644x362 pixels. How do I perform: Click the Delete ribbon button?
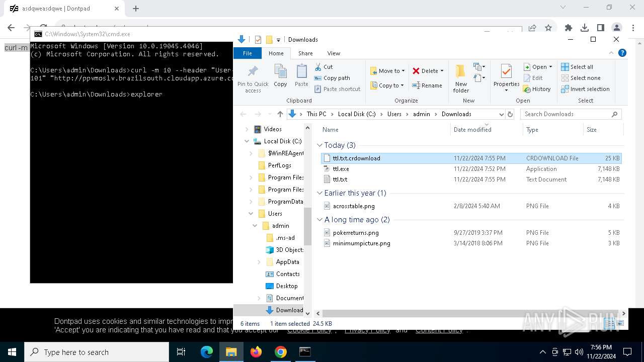pos(428,71)
